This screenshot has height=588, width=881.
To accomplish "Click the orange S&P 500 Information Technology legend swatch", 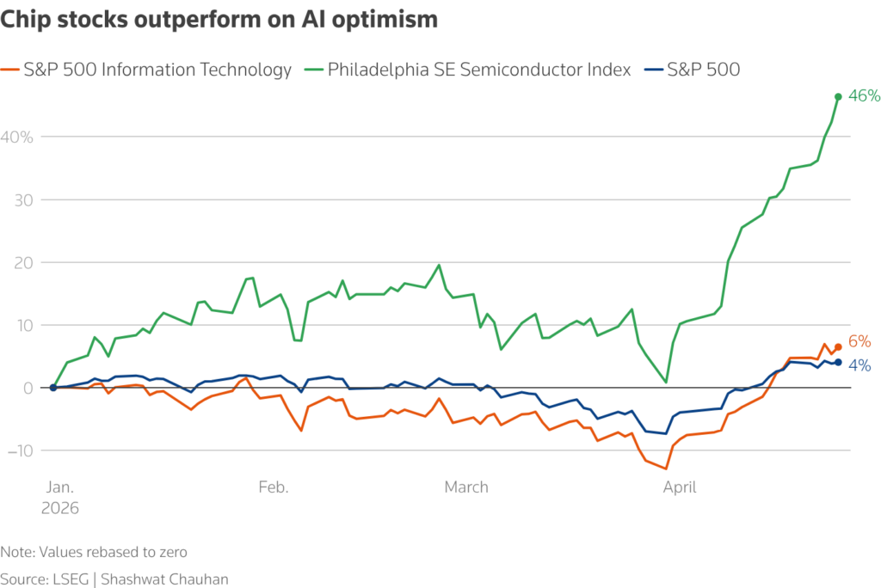I will (10, 70).
